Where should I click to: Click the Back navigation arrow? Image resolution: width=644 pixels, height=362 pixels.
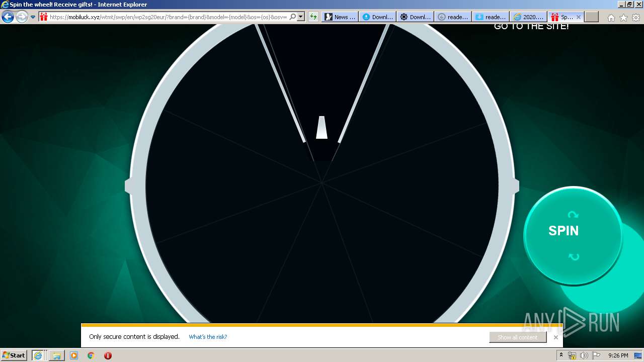click(8, 17)
